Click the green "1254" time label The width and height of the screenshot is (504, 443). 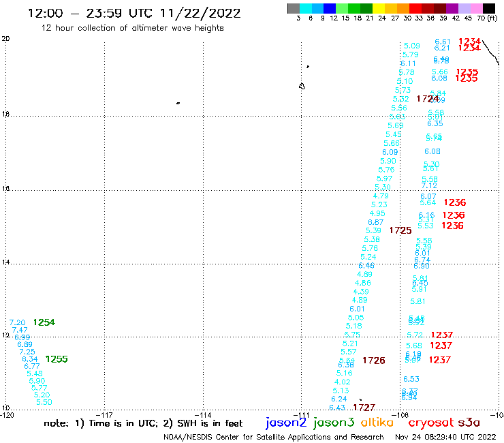click(x=44, y=322)
